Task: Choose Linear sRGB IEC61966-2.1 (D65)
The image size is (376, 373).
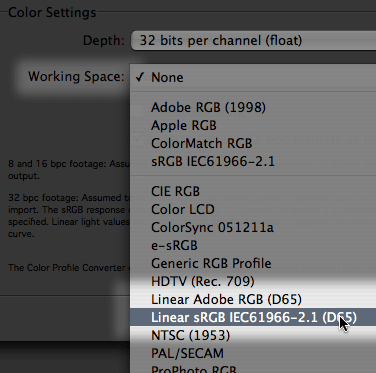Action: 253,317
